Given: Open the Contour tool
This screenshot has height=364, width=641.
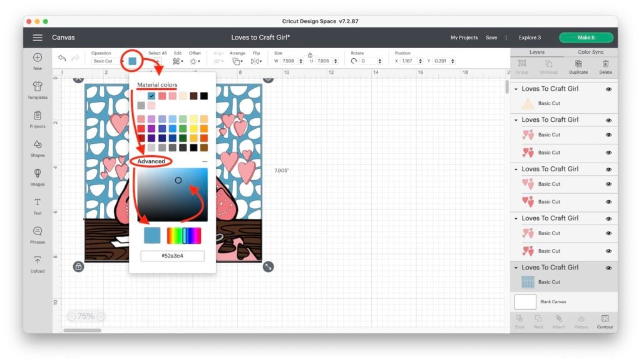Looking at the screenshot, I should click(x=605, y=321).
